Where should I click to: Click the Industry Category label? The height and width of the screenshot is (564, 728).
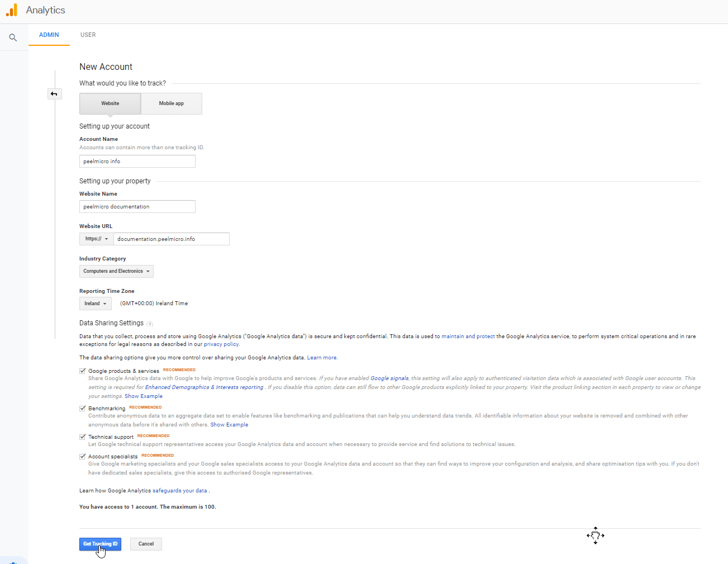(103, 259)
